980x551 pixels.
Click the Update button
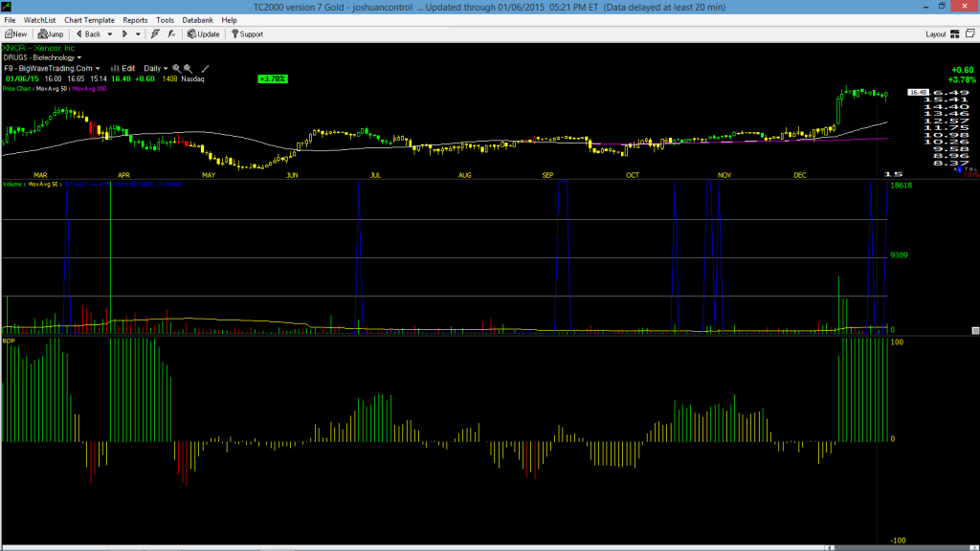(204, 34)
